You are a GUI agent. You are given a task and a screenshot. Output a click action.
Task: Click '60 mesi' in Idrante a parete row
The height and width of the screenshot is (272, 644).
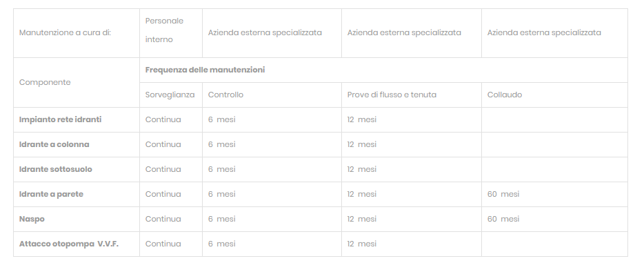point(503,194)
